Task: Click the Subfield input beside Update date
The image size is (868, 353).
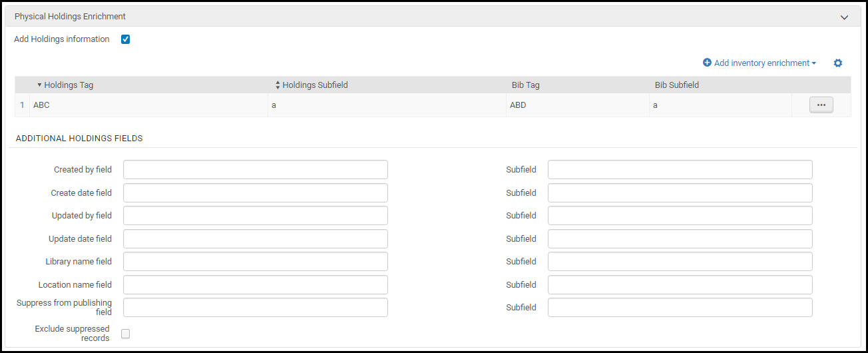Action: coord(680,239)
